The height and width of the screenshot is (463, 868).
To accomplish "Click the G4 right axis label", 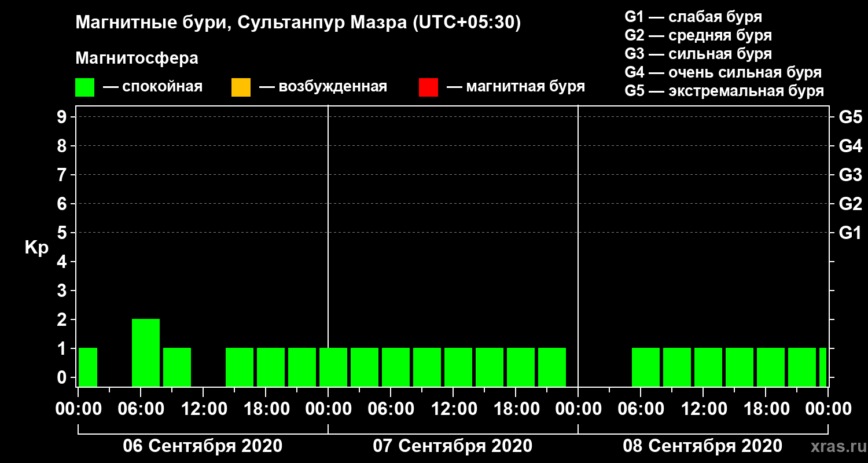I will pos(851,146).
